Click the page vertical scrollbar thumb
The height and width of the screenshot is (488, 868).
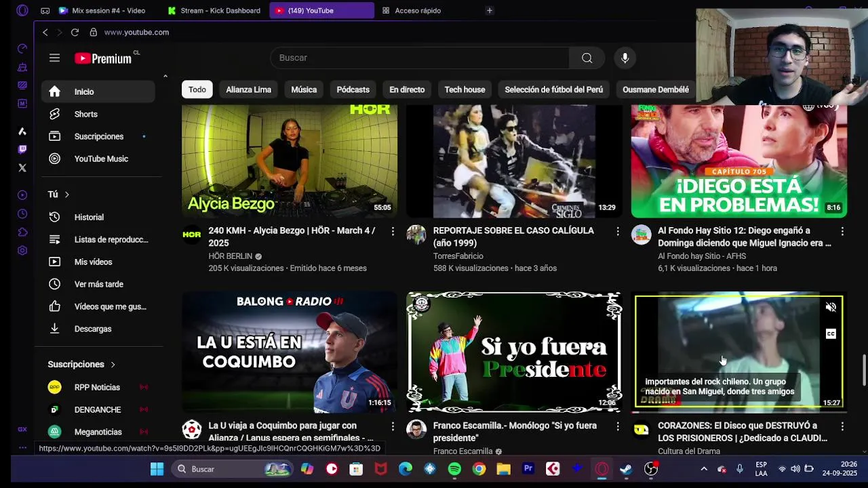pyautogui.click(x=864, y=369)
